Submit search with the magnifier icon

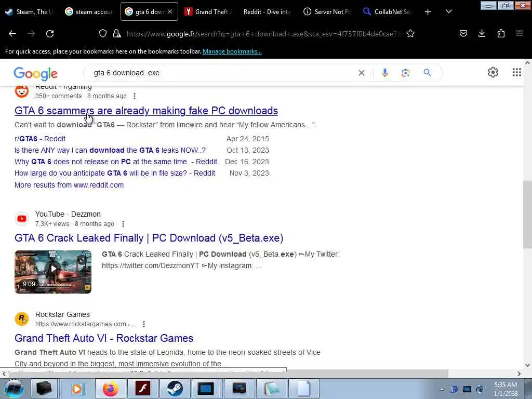(427, 73)
